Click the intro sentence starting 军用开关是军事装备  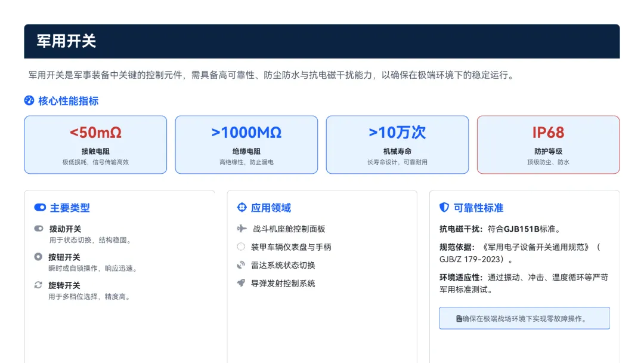tap(271, 75)
